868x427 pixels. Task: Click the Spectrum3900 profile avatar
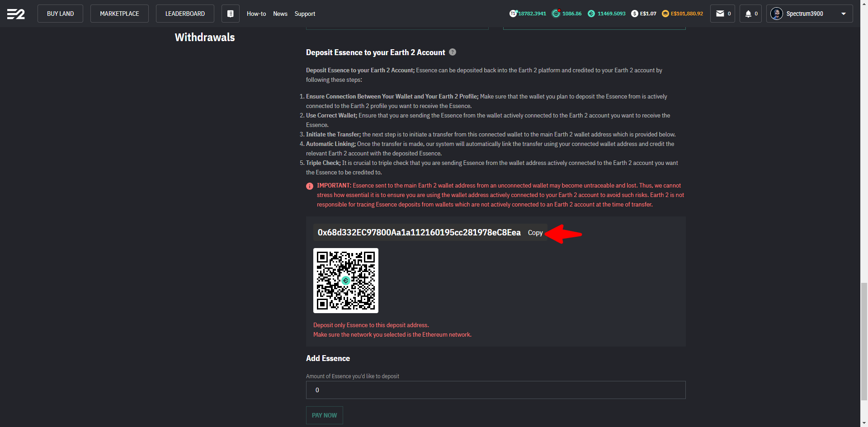(x=777, y=14)
